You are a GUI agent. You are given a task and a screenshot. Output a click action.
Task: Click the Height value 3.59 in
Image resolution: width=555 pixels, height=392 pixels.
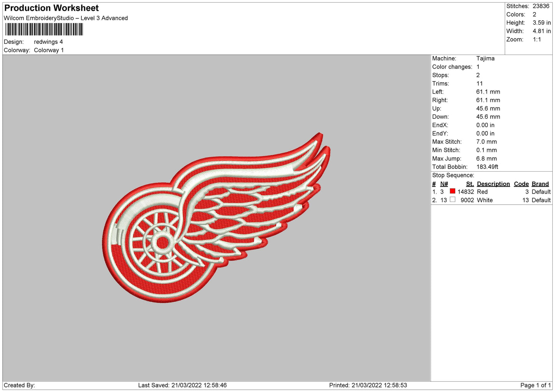542,23
